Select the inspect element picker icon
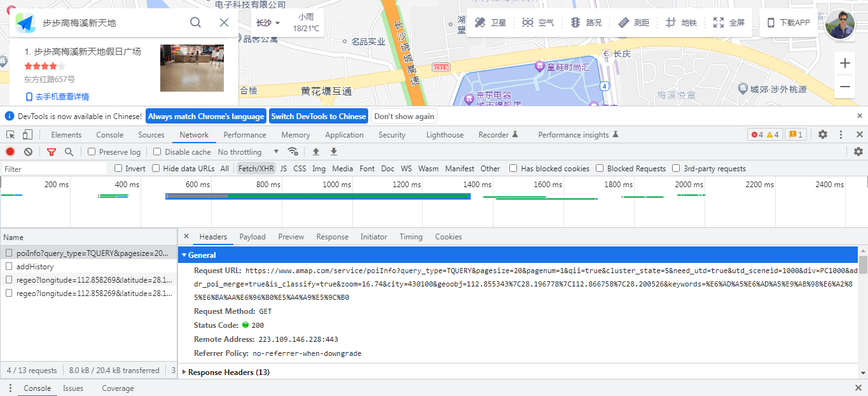The image size is (868, 396). point(11,134)
